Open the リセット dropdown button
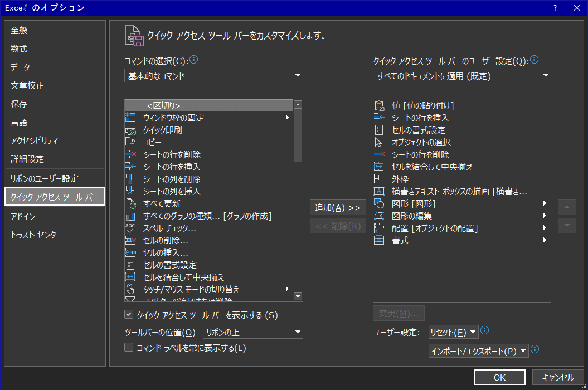The image size is (588, 390). click(x=453, y=332)
